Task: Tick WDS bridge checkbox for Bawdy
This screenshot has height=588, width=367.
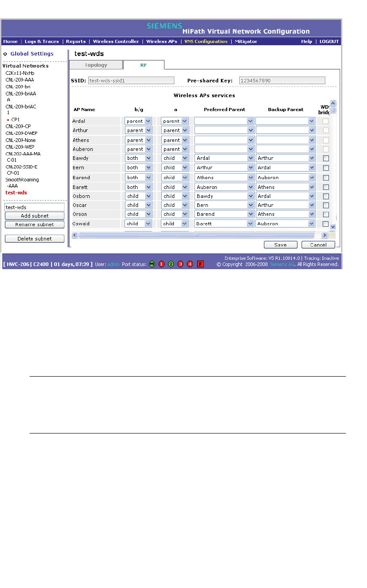Action: click(x=326, y=158)
